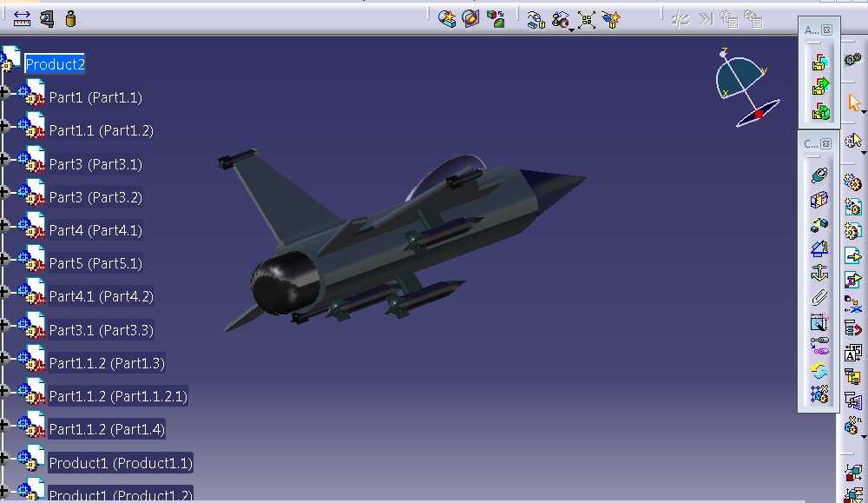The height and width of the screenshot is (503, 868).
Task: Select the Offset Constraint tool
Action: 819,224
